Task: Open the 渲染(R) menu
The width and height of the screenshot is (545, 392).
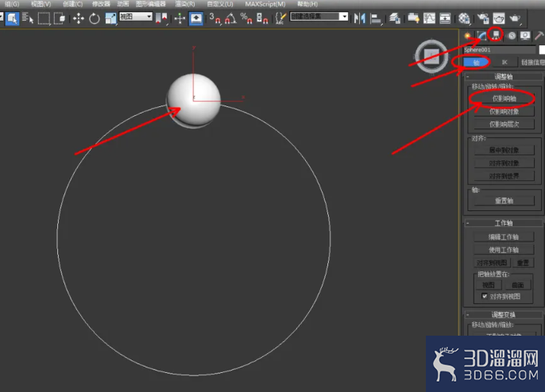Action: (185, 4)
